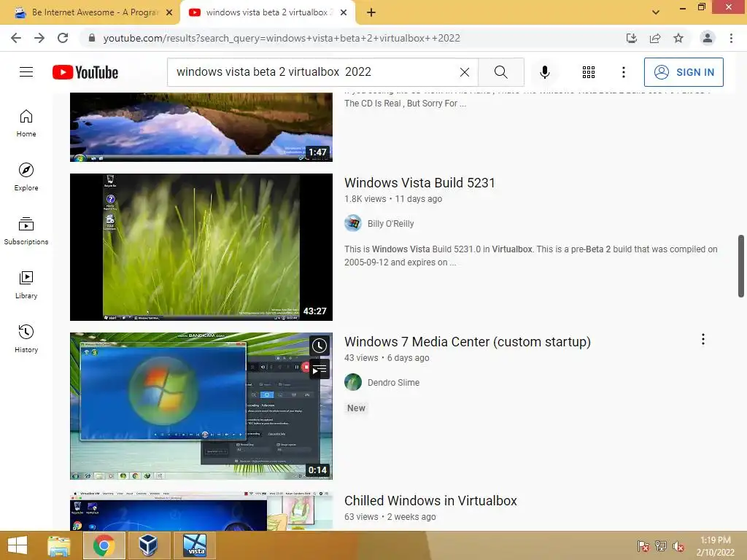Open Chrome three-dot menu

point(731,38)
